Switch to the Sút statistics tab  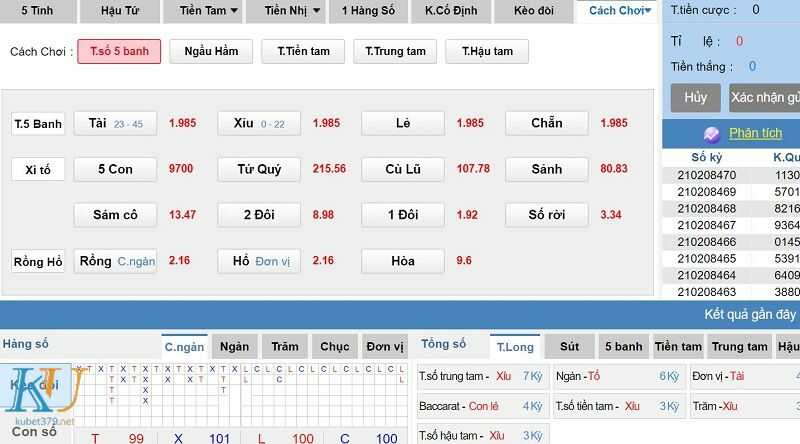click(x=569, y=347)
